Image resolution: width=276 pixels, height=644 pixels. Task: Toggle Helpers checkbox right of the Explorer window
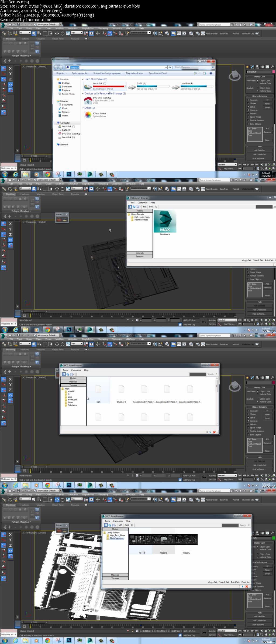tap(248, 114)
